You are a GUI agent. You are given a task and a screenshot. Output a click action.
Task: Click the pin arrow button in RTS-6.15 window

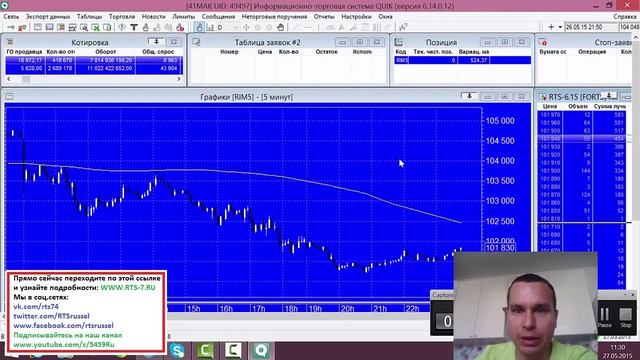[609, 96]
